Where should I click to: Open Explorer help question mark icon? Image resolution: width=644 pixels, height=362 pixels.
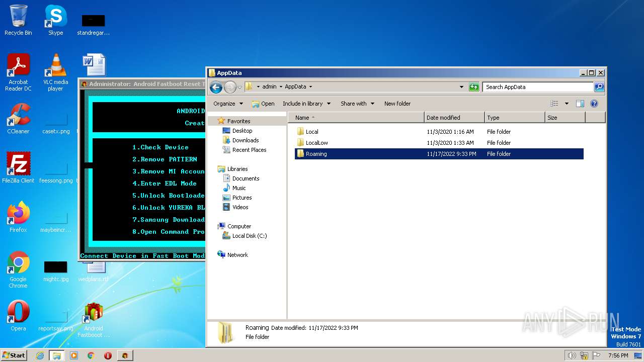594,104
